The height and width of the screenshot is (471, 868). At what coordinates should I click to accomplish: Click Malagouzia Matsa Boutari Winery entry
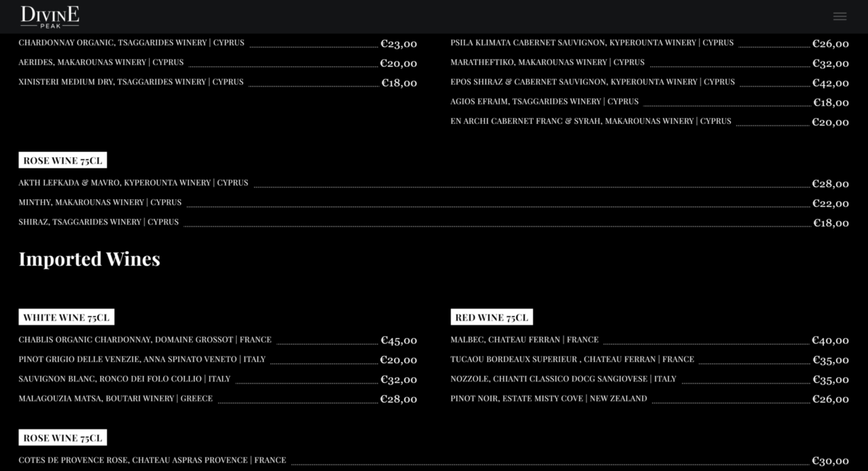pos(116,399)
